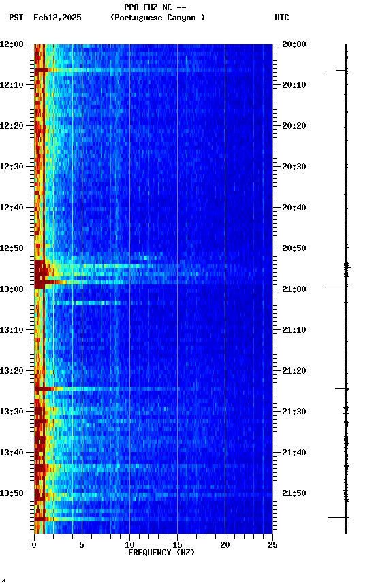Click the Feb12,2025 date label
Image resolution: width=376 pixels, height=588 pixels.
pyautogui.click(x=57, y=18)
